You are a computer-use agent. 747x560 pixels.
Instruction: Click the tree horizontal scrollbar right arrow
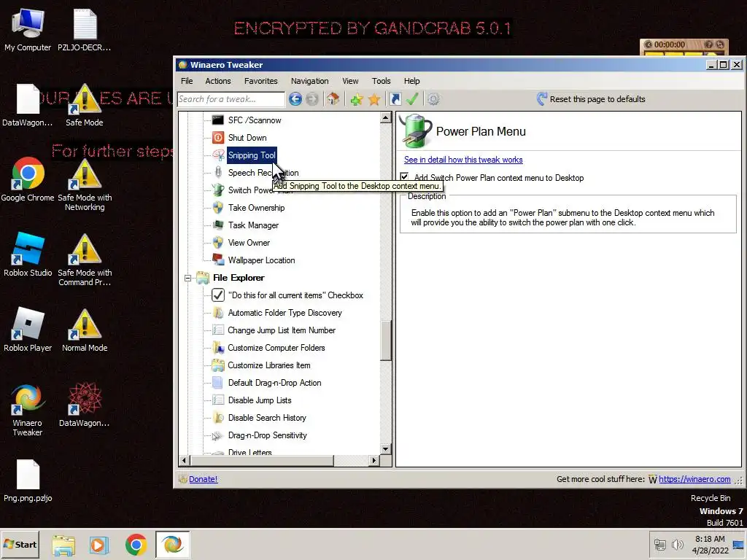pos(374,461)
